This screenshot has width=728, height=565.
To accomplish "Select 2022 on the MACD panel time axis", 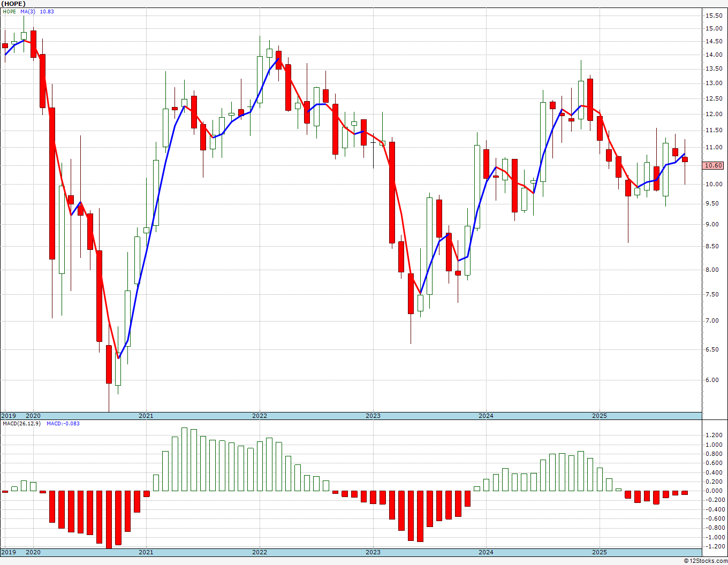I will (260, 552).
